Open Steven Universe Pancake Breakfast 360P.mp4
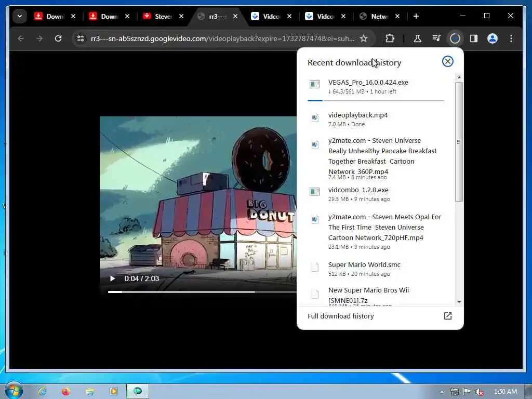The height and width of the screenshot is (399, 532). 376,158
